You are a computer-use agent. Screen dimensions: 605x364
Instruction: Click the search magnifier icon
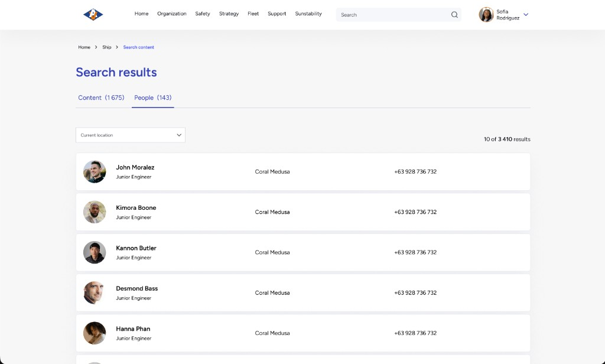[x=454, y=15]
